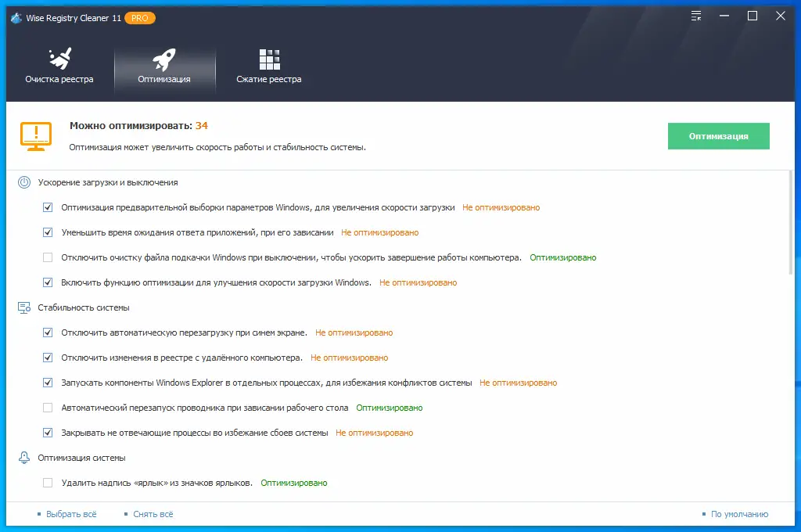The image size is (801, 532).
Task: Minimize the Wise Registry Cleaner window
Action: tap(724, 16)
